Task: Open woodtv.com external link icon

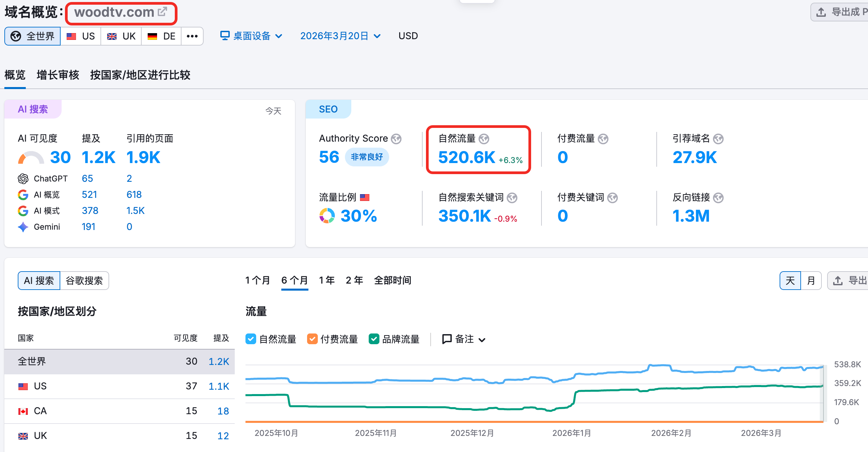Action: (x=162, y=12)
